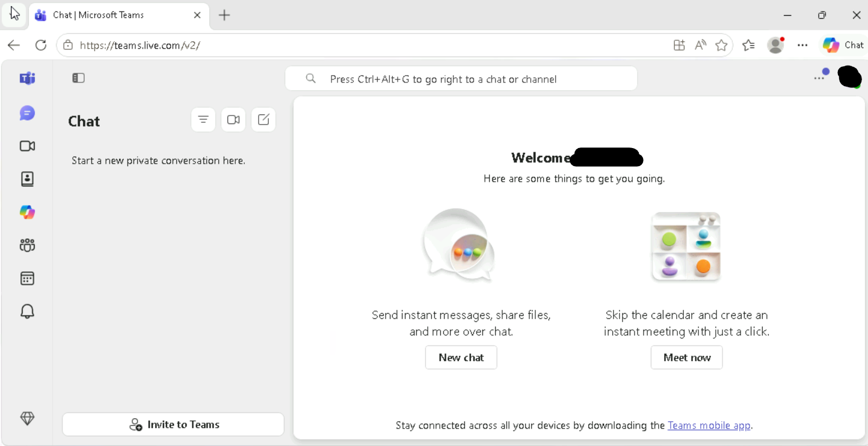868x446 pixels.
Task: Open the browser app-install icon
Action: tap(679, 45)
